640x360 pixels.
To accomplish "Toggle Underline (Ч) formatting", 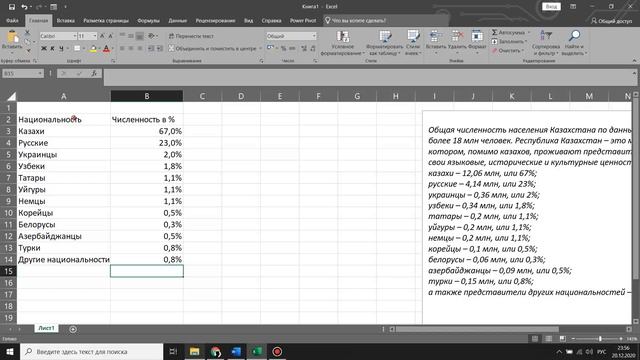I will click(61, 49).
